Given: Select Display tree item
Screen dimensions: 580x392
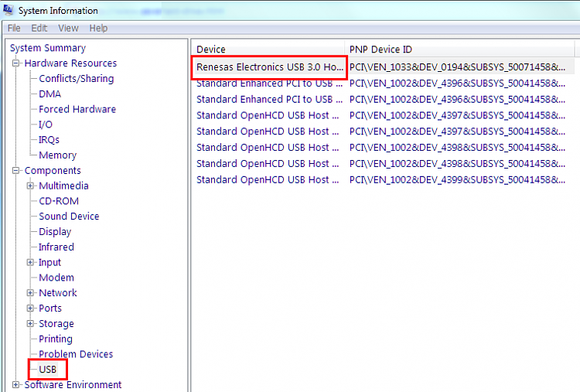Looking at the screenshot, I should coord(55,232).
